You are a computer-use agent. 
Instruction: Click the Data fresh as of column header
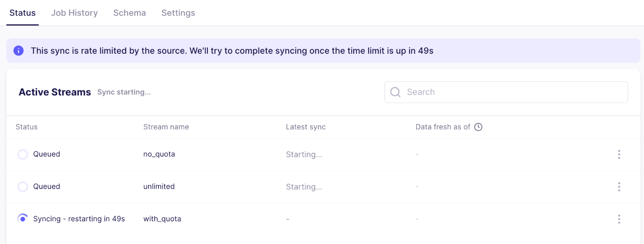pyautogui.click(x=443, y=127)
